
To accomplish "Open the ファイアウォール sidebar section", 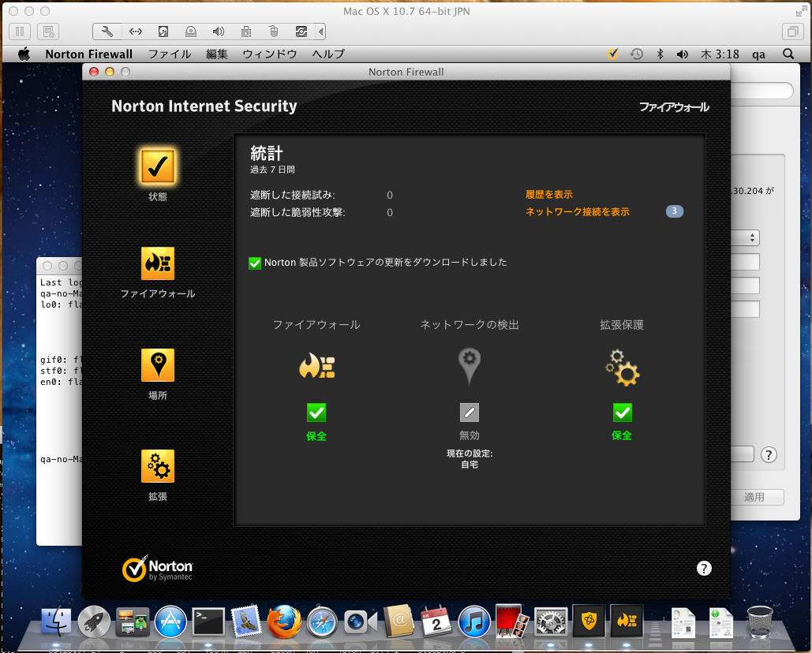I will click(x=158, y=264).
